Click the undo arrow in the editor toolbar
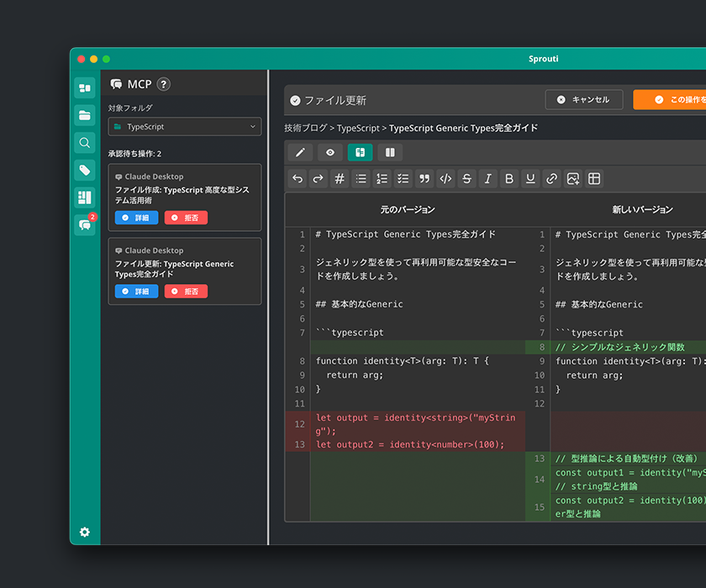The width and height of the screenshot is (706, 588). click(298, 178)
